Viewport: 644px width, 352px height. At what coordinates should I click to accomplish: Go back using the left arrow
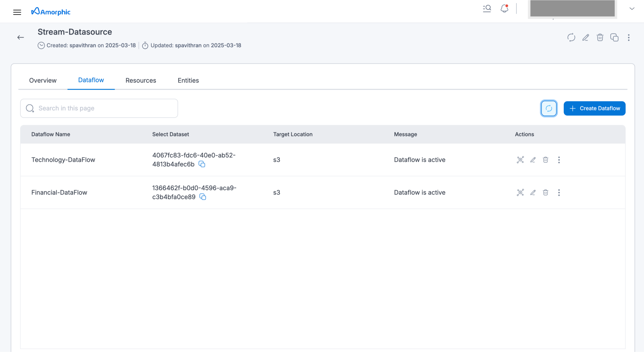point(21,38)
